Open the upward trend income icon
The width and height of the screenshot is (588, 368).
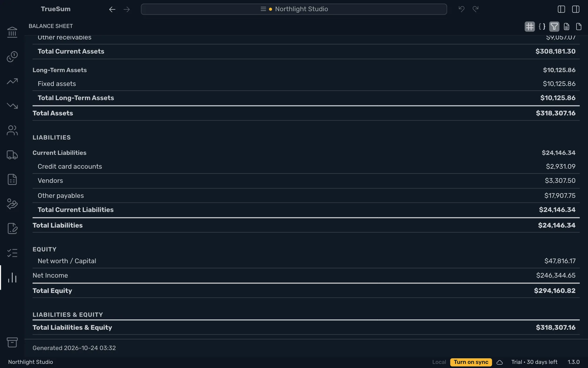[x=12, y=81]
